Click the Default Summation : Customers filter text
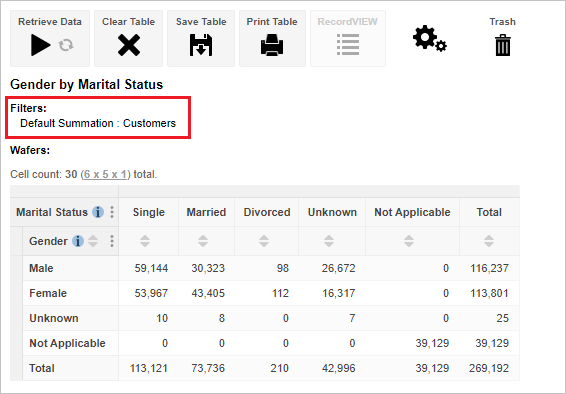566x394 pixels. click(98, 123)
